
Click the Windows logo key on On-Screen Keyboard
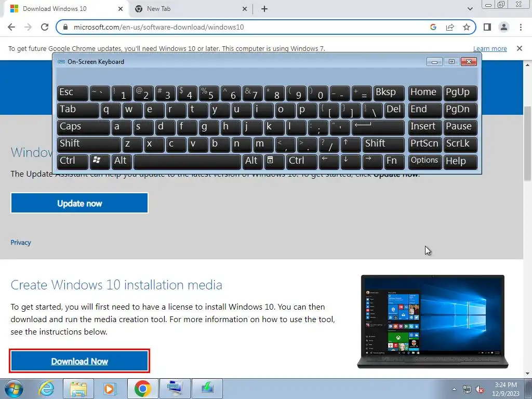tap(99, 162)
